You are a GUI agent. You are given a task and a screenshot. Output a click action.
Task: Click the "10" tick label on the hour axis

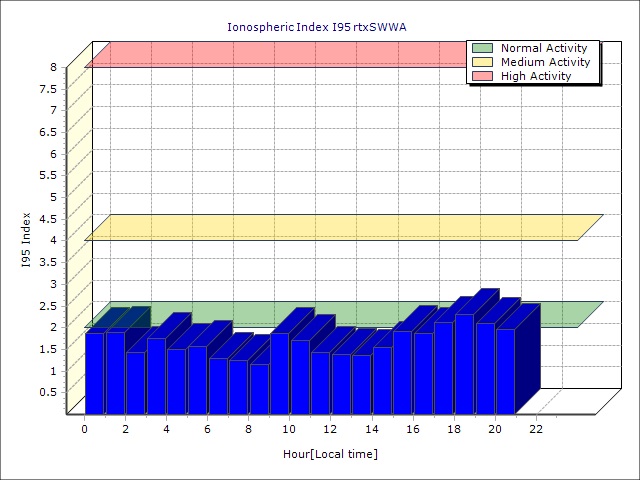pyautogui.click(x=289, y=429)
